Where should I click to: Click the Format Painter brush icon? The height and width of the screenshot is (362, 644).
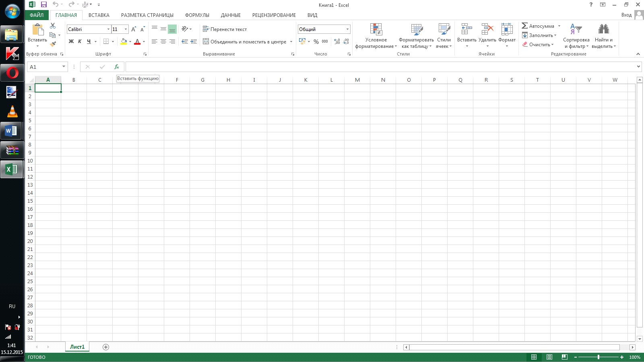53,44
